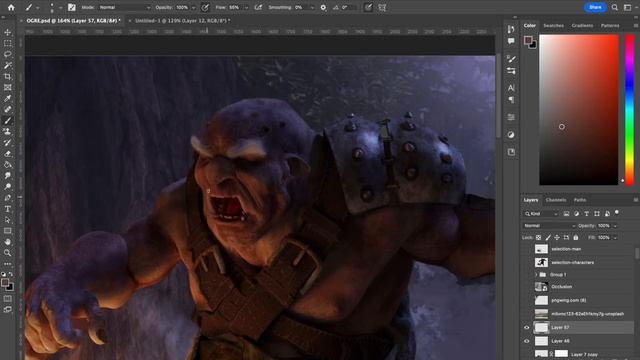The height and width of the screenshot is (360, 640).
Task: Switch to the Channels tab
Action: (556, 200)
